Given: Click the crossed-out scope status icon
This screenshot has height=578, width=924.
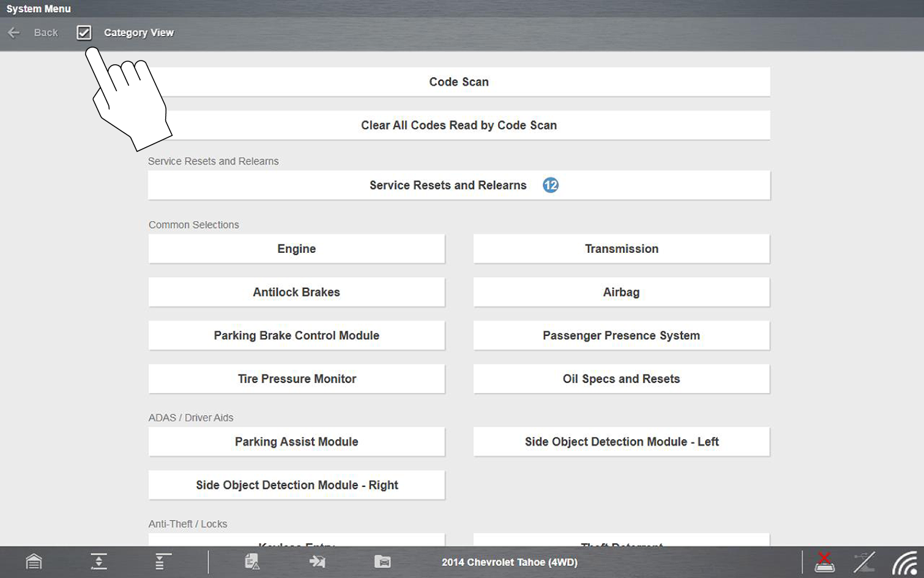Looking at the screenshot, I should click(864, 561).
